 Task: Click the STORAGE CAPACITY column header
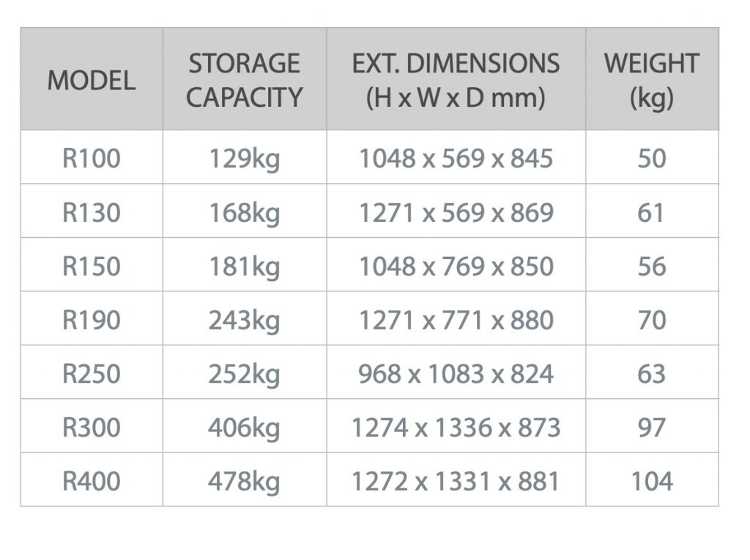click(245, 80)
